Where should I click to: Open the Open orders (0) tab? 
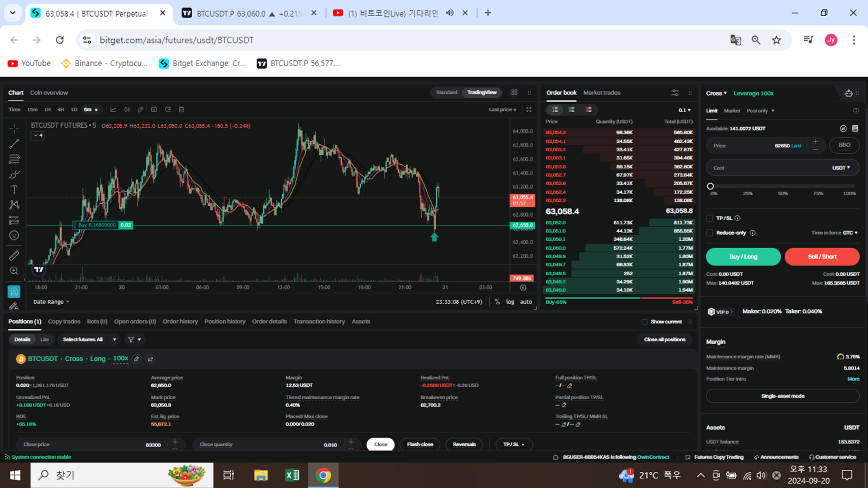[x=135, y=321]
